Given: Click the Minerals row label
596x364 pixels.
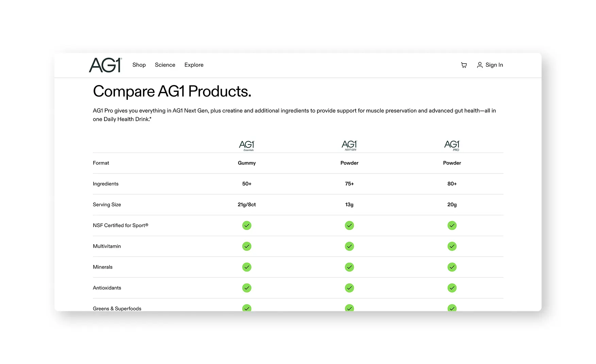Looking at the screenshot, I should [x=103, y=267].
